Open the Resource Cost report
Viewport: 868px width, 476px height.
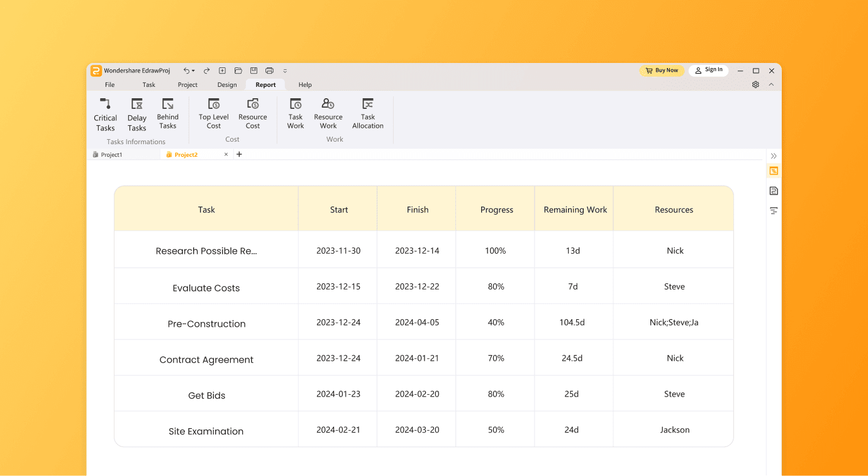pos(253,113)
